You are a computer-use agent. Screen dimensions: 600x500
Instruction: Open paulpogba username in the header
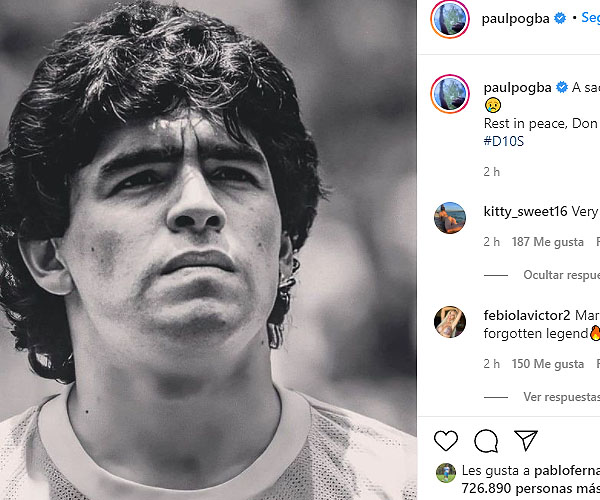515,18
